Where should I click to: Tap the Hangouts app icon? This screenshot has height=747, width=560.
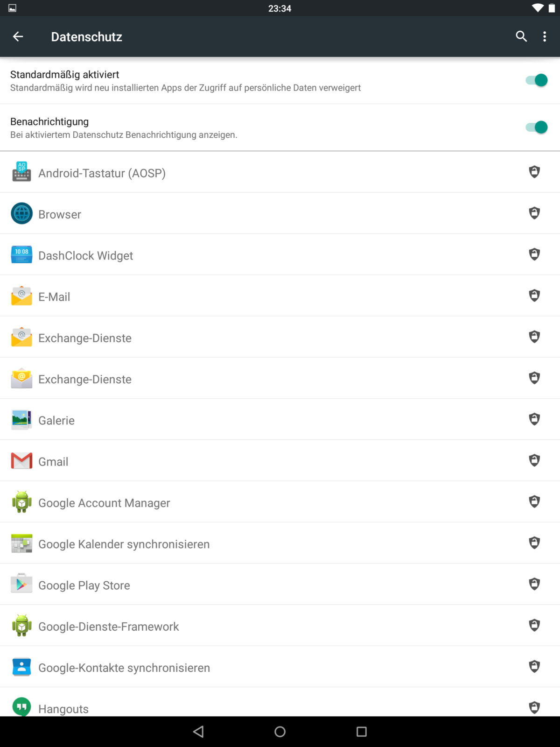21,707
